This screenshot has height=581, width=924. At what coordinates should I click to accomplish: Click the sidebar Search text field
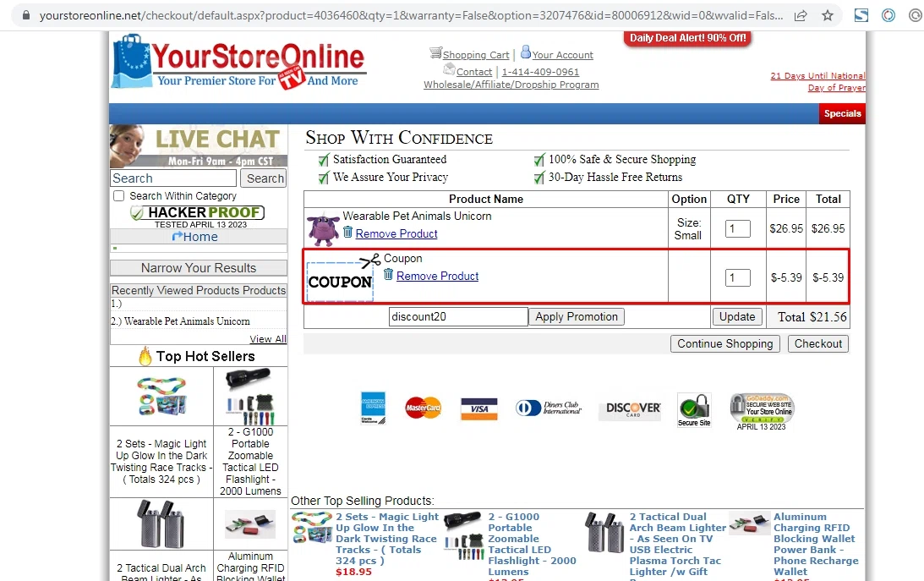[x=173, y=178]
